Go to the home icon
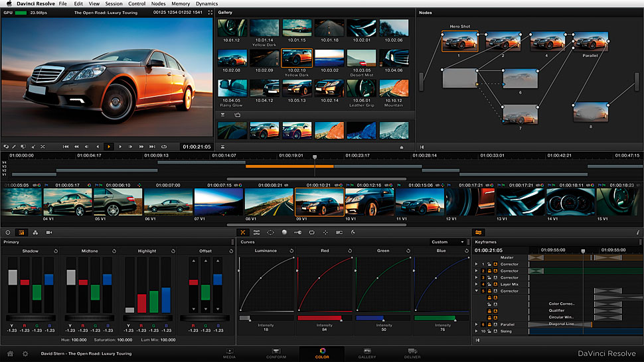This screenshot has width=644, height=362. (10, 354)
